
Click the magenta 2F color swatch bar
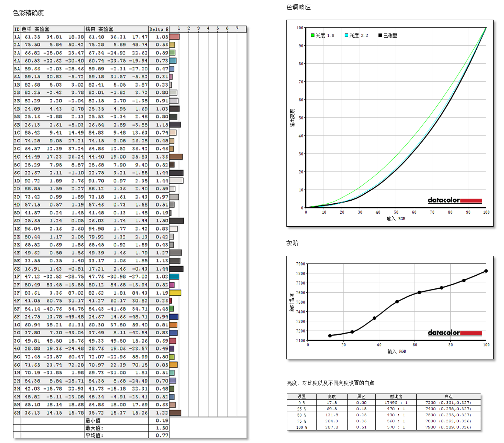(x=172, y=285)
